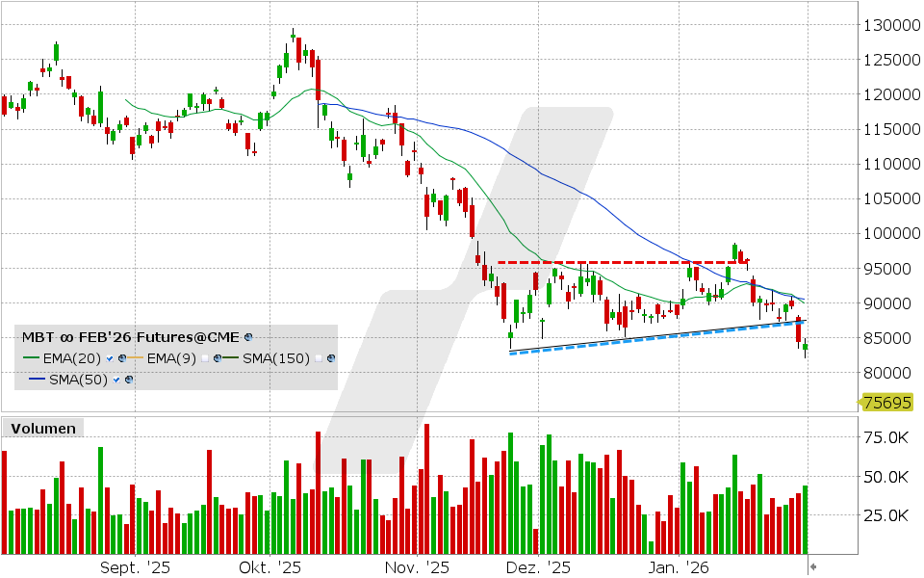924x578 pixels.
Task: Uncheck the SMA(50) indicator
Action: pyautogui.click(x=115, y=379)
